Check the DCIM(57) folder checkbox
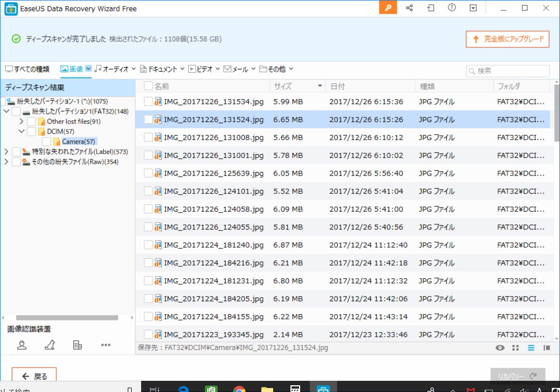 click(x=31, y=131)
